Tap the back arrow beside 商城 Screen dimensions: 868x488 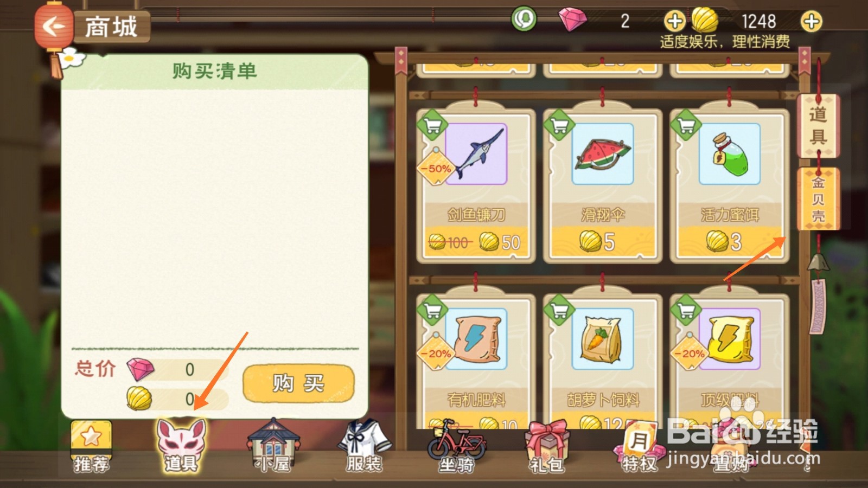pyautogui.click(x=53, y=25)
